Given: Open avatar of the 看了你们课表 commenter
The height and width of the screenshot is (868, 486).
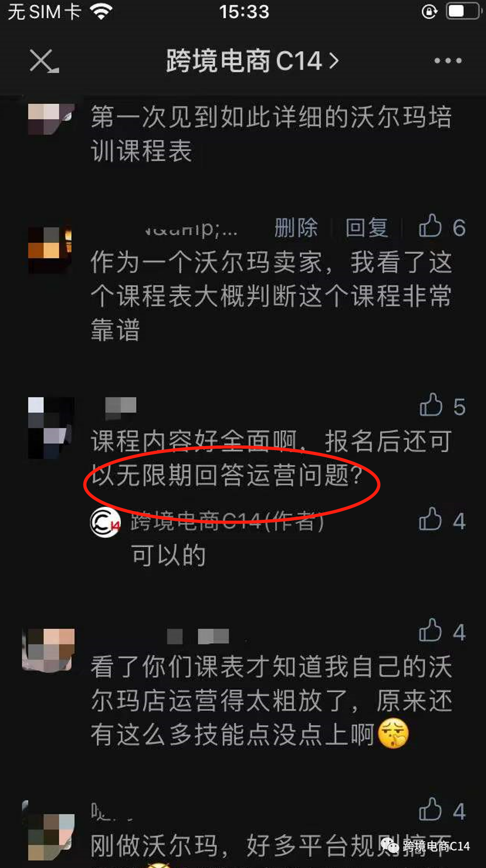Looking at the screenshot, I should point(48,649).
